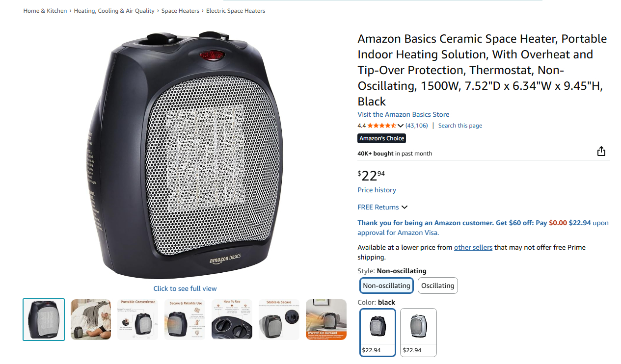
Task: Select the Oscillating style option
Action: pos(437,286)
